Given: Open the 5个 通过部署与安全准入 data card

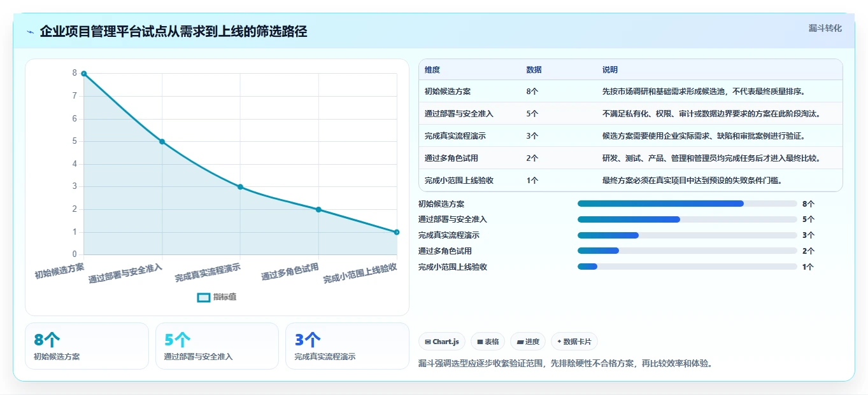Looking at the screenshot, I should point(217,346).
